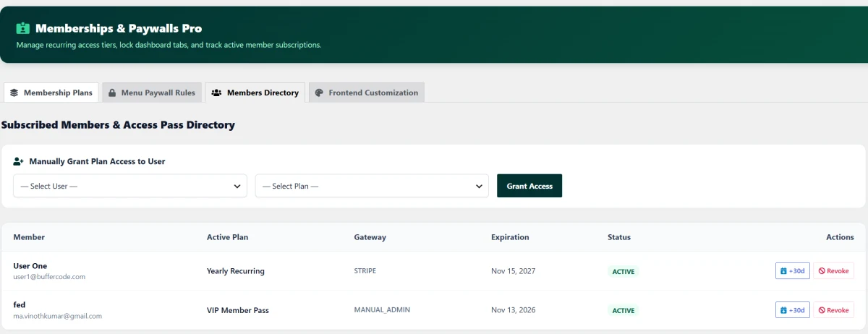This screenshot has height=334, width=868.
Task: Extend fed's access by 30 days
Action: point(793,310)
